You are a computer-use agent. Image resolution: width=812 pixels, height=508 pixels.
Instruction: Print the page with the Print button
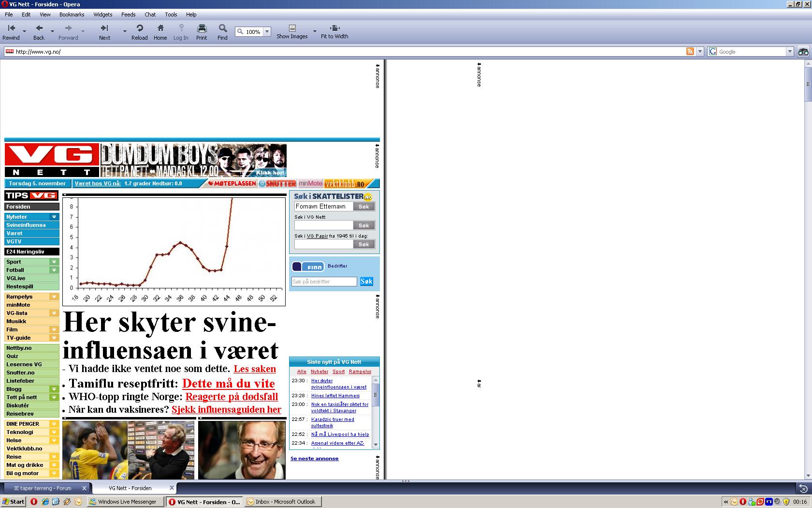(202, 32)
